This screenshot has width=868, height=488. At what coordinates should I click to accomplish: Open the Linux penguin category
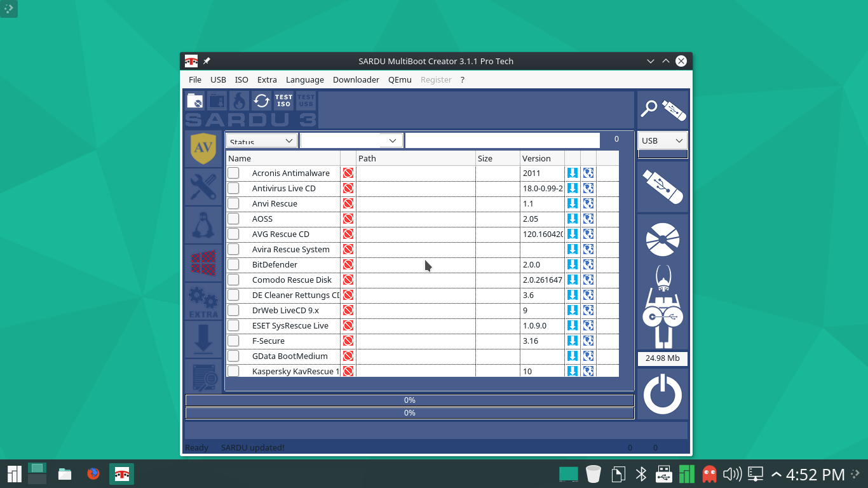click(x=203, y=225)
